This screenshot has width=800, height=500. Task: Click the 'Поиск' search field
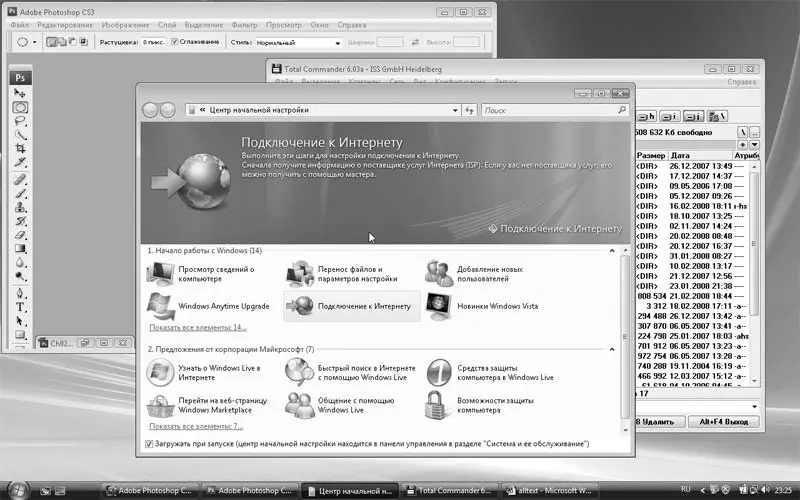click(555, 110)
